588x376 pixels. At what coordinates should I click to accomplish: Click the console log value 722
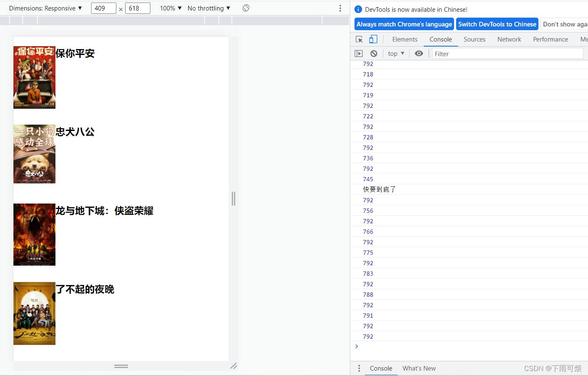tap(368, 116)
